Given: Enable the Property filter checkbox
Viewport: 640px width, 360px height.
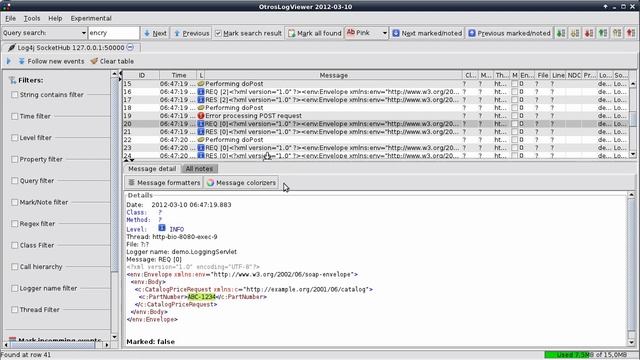Looking at the screenshot, I should 15,159.
